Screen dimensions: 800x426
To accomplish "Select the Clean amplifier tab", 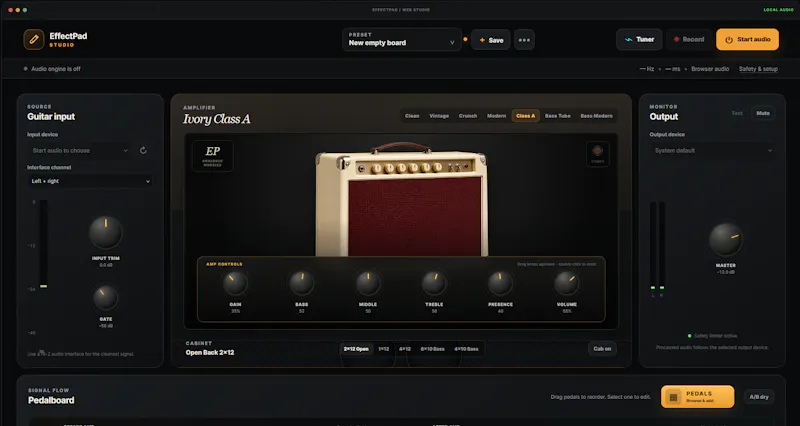I will pyautogui.click(x=412, y=116).
